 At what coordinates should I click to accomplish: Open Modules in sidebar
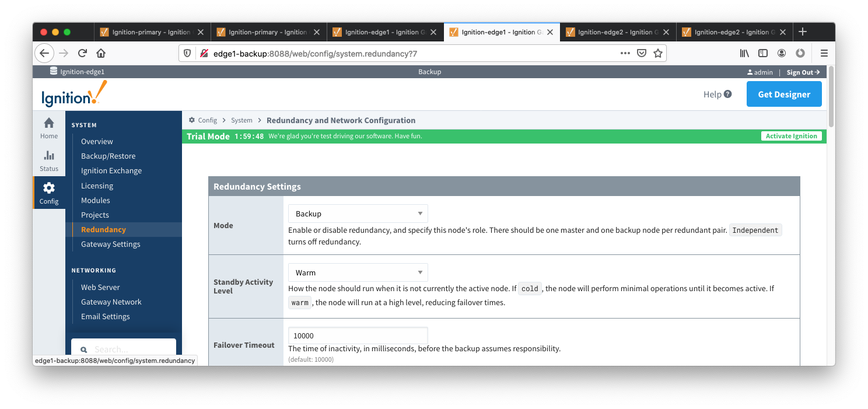tap(96, 200)
